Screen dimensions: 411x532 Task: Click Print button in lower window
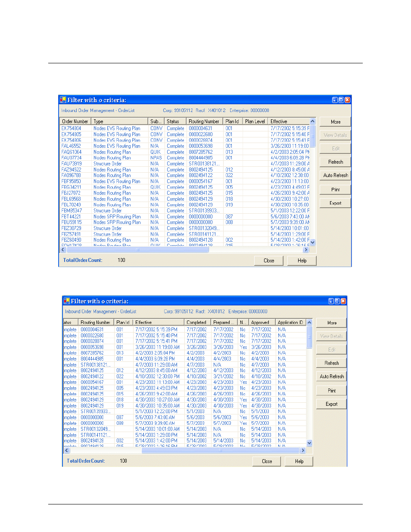click(x=331, y=391)
